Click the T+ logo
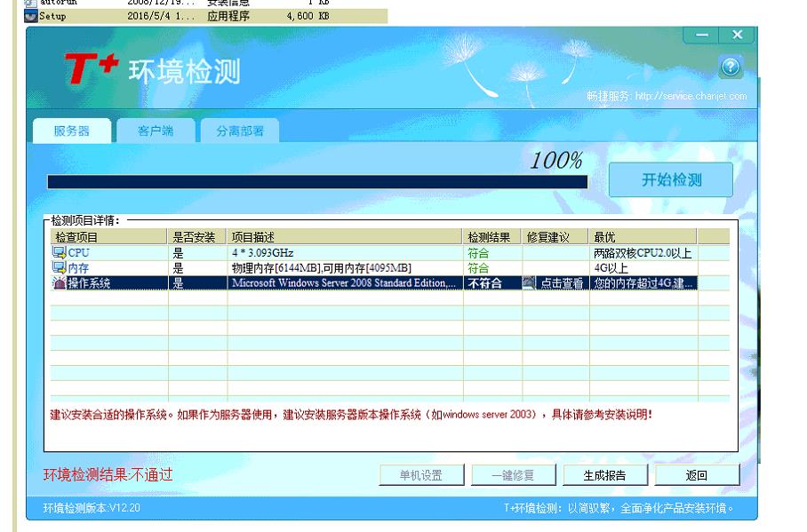 click(x=92, y=69)
